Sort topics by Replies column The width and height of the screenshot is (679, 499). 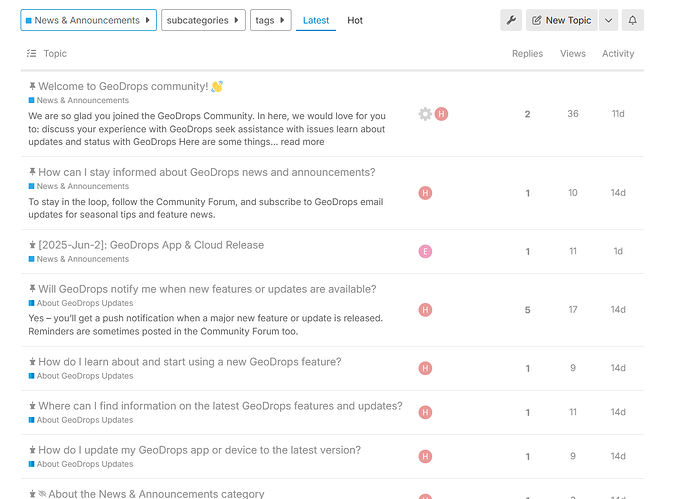click(x=527, y=54)
